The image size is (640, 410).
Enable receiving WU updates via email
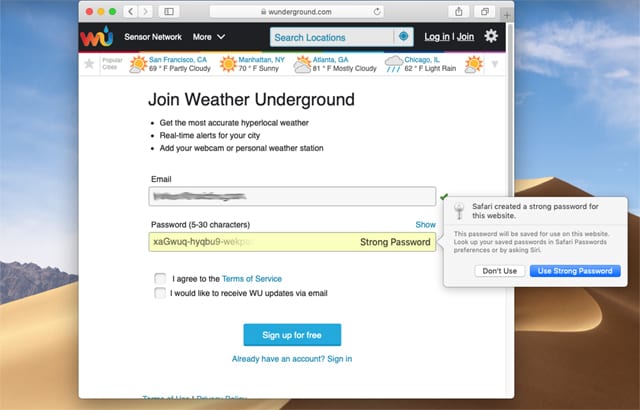[160, 294]
